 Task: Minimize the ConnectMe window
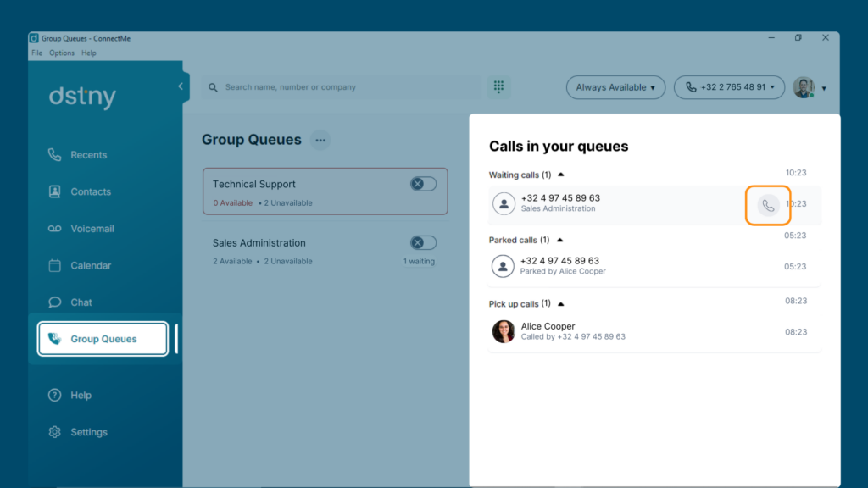pos(771,37)
